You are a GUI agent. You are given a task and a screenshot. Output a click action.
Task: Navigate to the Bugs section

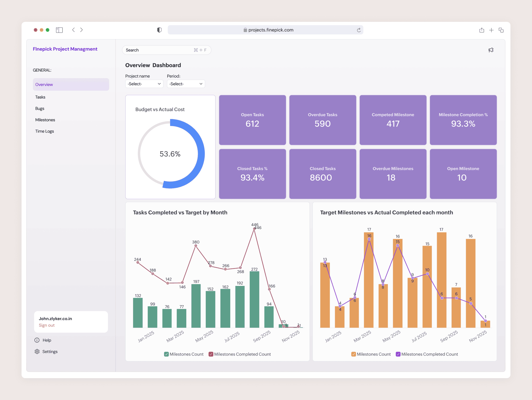point(40,108)
